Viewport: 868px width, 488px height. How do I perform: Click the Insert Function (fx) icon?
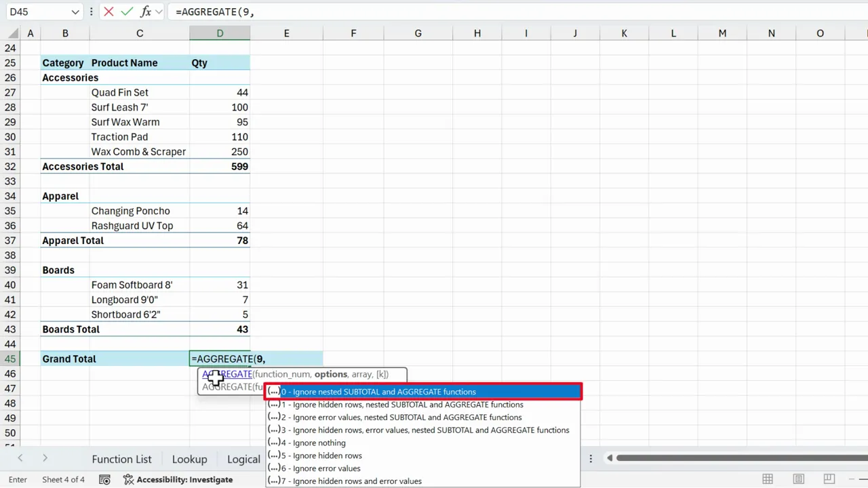(145, 12)
